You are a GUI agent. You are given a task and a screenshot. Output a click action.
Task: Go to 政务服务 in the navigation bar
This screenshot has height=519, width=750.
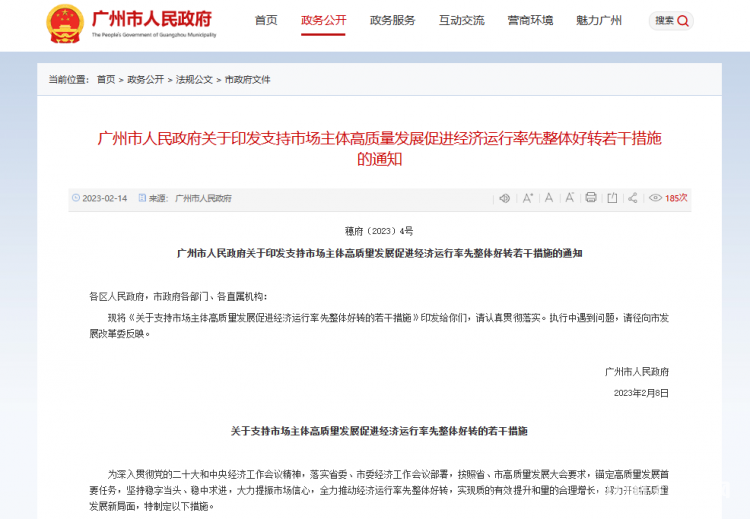point(392,20)
